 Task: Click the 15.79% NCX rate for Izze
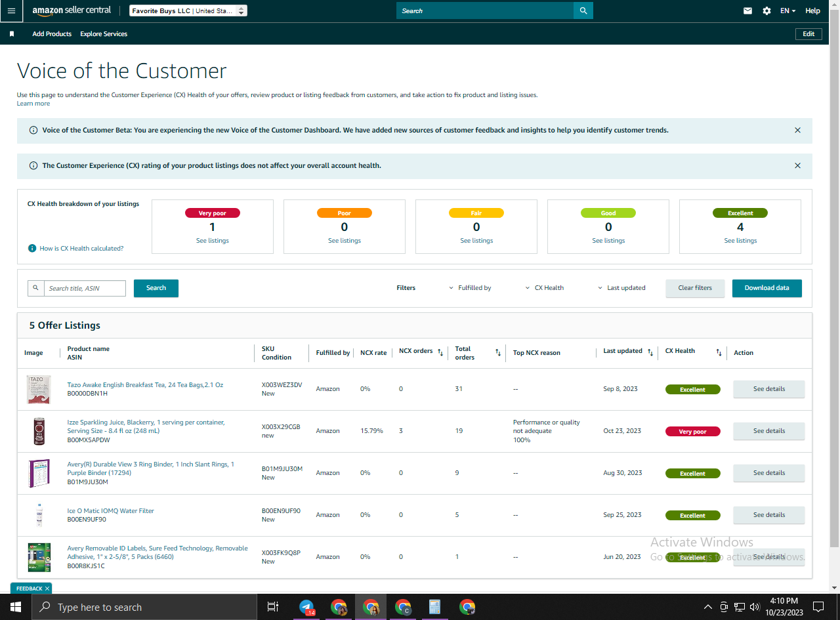[371, 431]
